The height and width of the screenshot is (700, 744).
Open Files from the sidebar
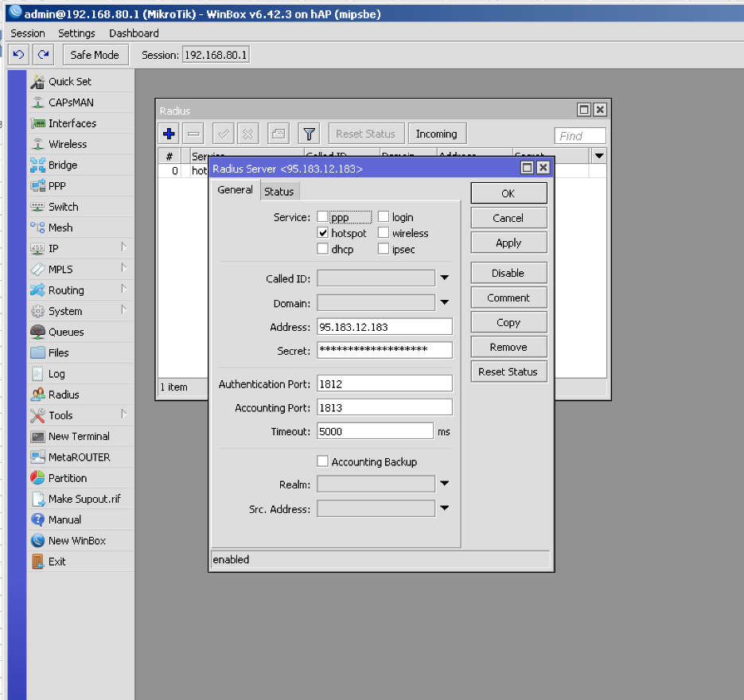click(x=80, y=353)
